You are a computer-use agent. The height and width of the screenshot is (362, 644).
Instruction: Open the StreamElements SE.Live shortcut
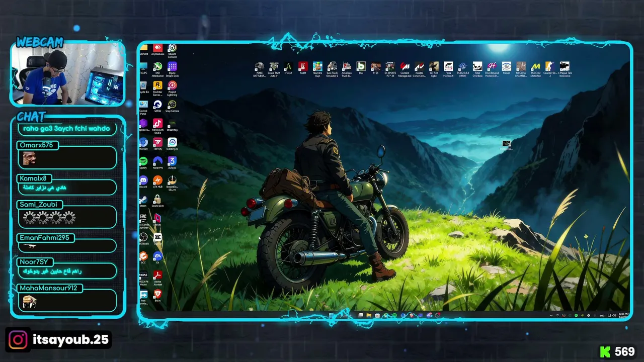[x=172, y=183]
